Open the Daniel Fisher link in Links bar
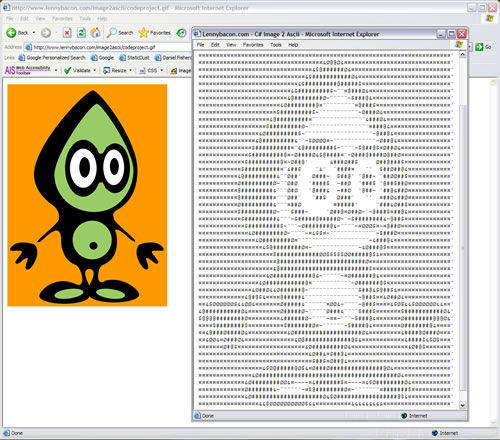This screenshot has width=500, height=440. 173,58
